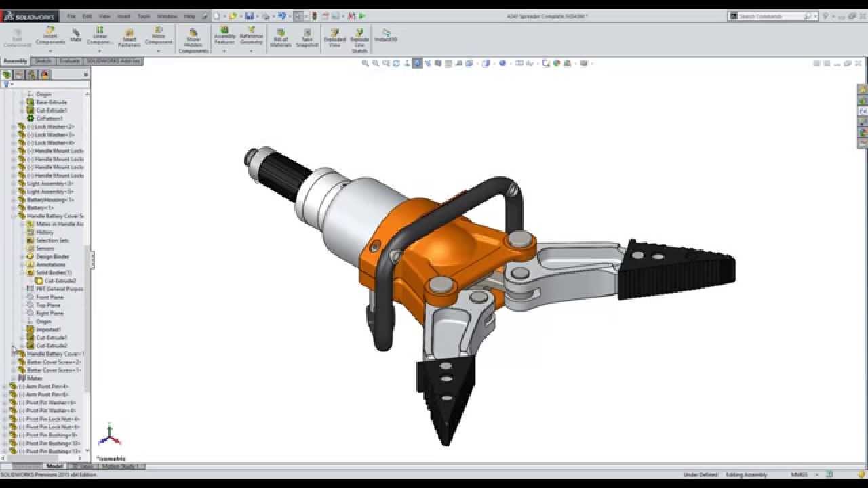Click the Insert Components tool
The image size is (868, 488).
pos(50,37)
